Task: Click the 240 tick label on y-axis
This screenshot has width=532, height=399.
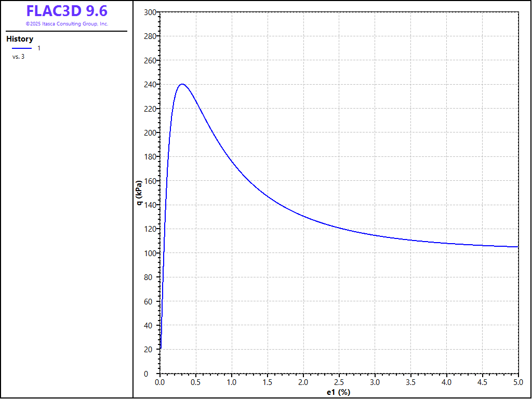Action: [x=150, y=84]
